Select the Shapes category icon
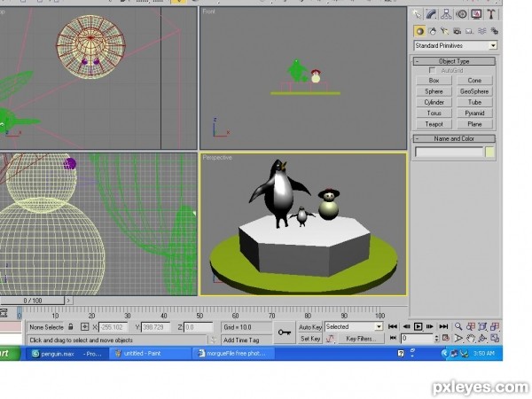Screen dimensions: 532x399 433,31
